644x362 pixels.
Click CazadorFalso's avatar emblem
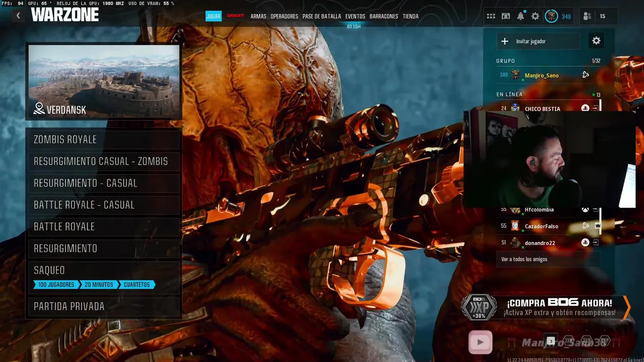point(515,226)
